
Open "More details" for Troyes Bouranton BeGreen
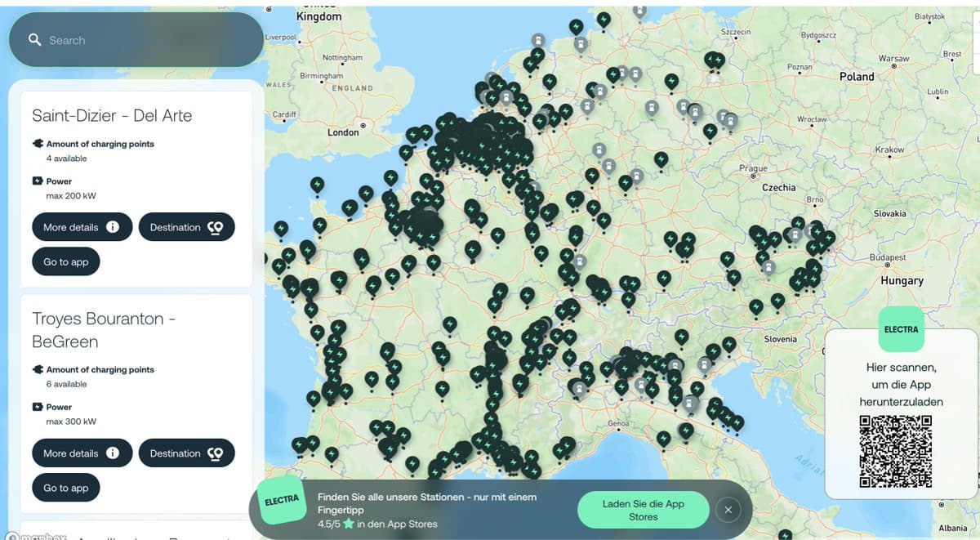coord(82,453)
